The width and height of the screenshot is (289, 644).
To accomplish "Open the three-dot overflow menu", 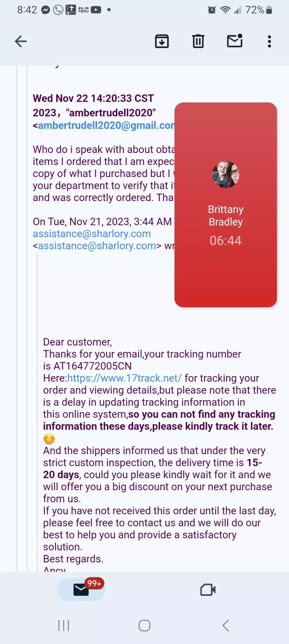I will 269,41.
